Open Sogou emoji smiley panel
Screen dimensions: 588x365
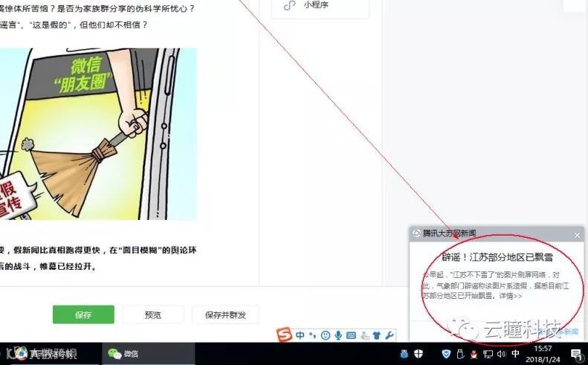[326, 335]
